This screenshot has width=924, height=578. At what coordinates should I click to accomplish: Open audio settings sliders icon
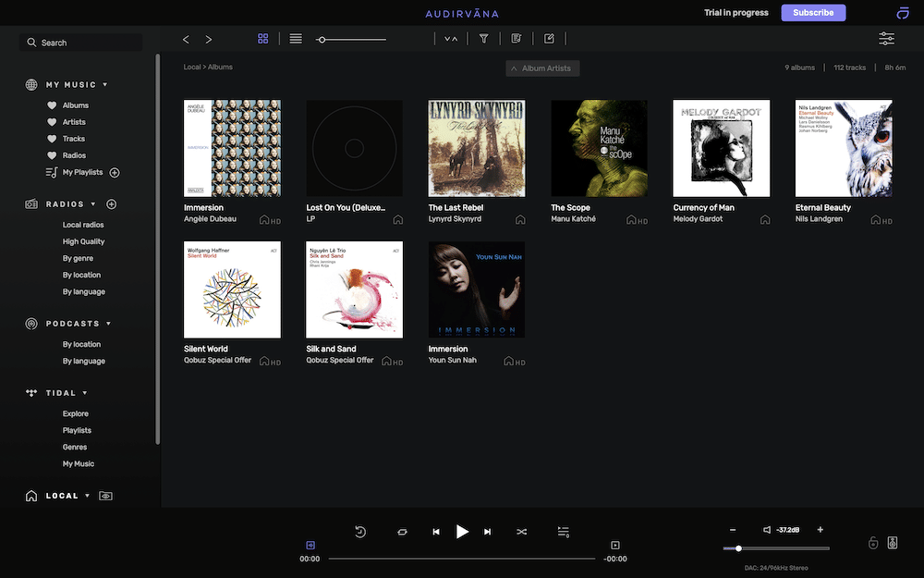click(886, 38)
